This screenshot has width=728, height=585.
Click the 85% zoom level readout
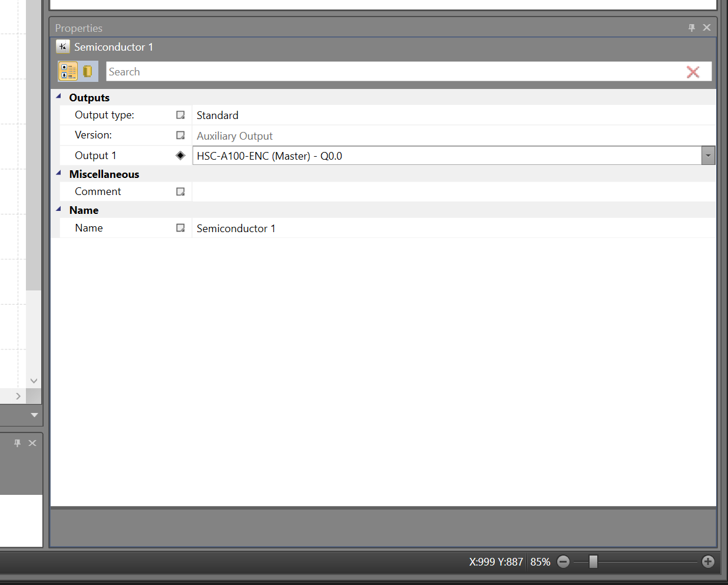coord(540,562)
